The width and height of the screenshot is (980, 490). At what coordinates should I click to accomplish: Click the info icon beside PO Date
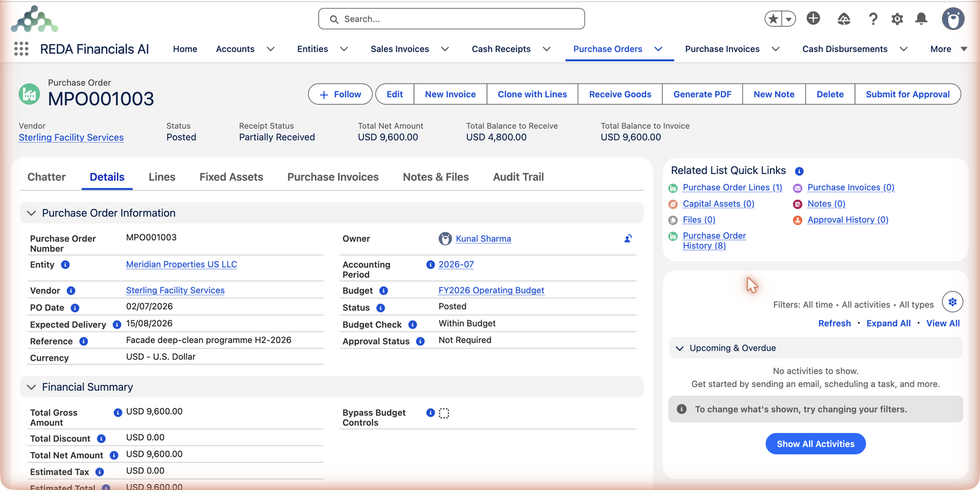[75, 307]
